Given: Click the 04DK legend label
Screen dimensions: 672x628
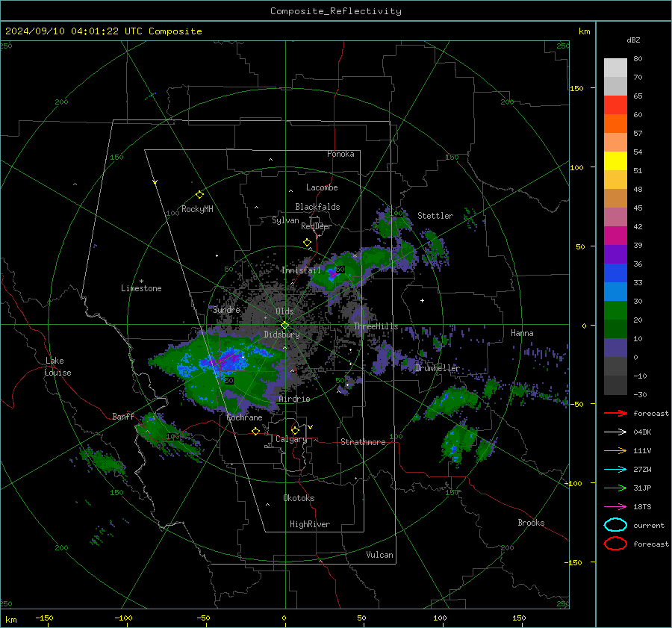Looking at the screenshot, I should pyautogui.click(x=642, y=432).
